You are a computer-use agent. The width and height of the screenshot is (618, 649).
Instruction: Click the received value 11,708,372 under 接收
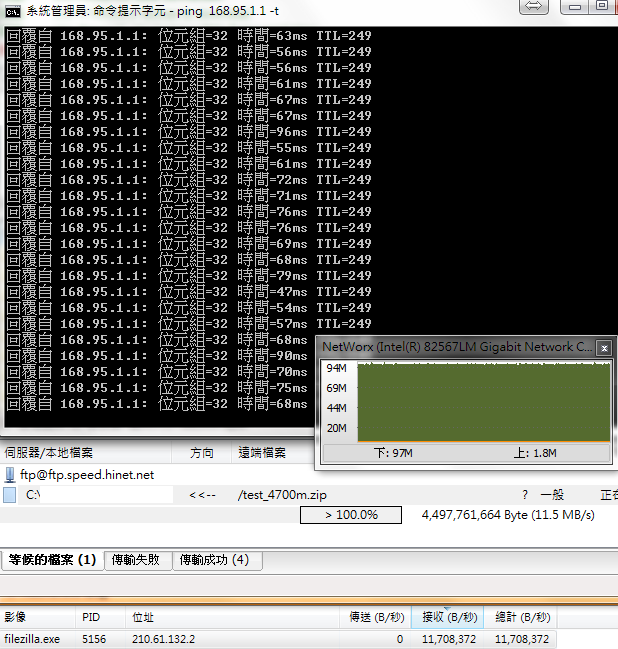click(449, 639)
